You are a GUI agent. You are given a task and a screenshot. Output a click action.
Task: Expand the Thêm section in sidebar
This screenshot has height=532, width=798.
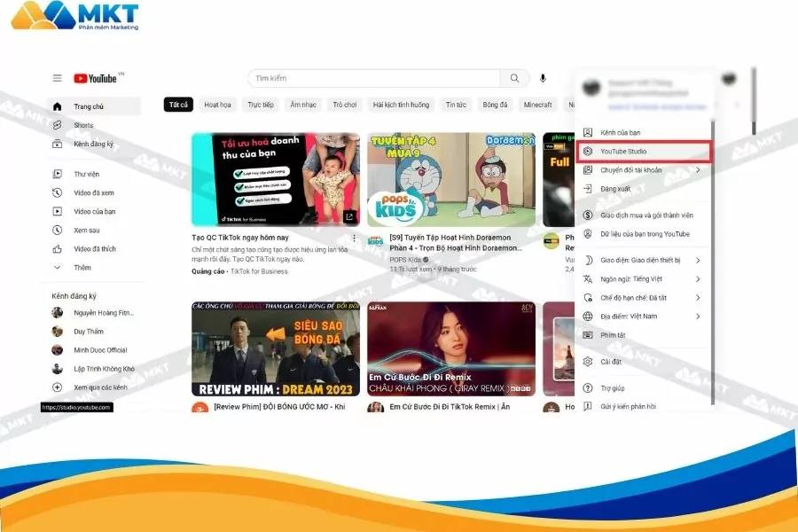point(94,267)
